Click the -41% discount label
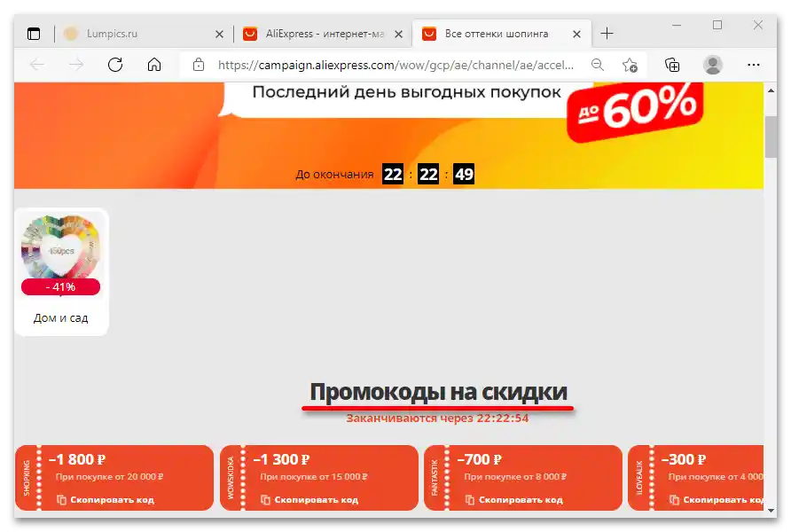The image size is (791, 532). [x=60, y=287]
